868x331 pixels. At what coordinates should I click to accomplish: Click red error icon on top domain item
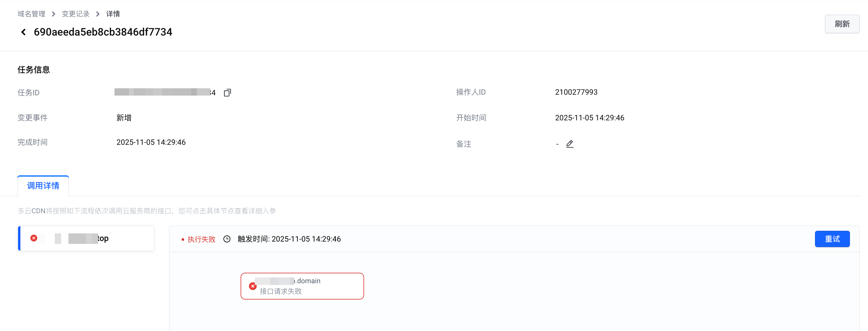point(34,238)
